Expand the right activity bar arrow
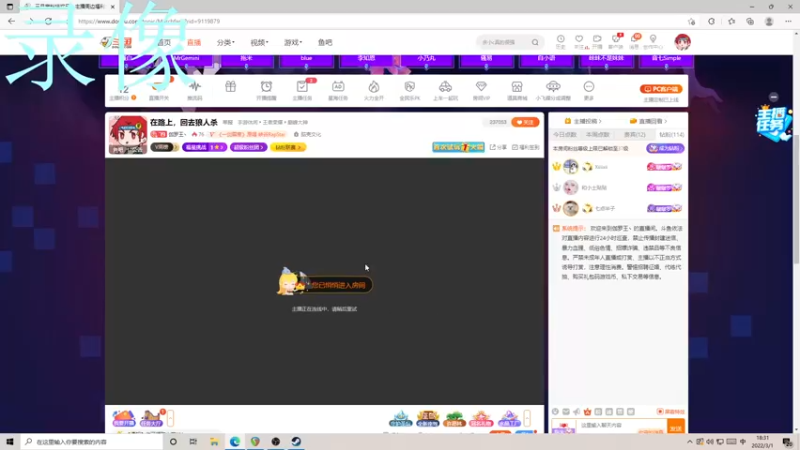800x450 pixels. pyautogui.click(x=527, y=418)
